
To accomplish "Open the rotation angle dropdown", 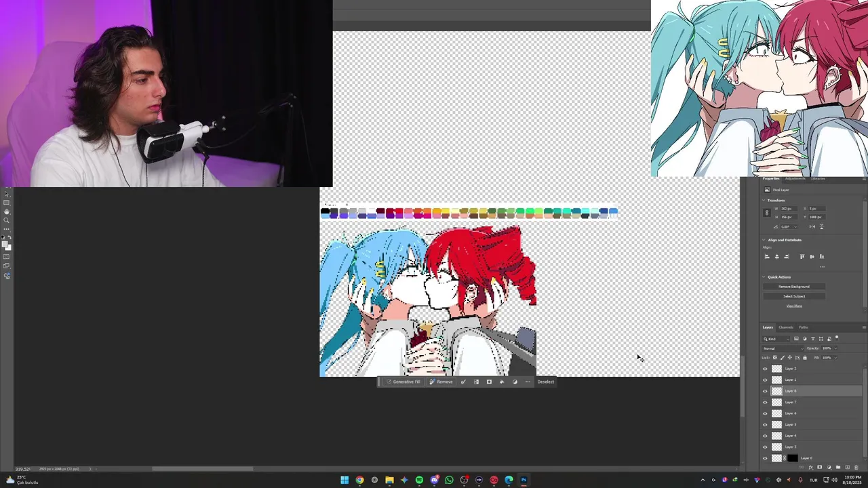I will pyautogui.click(x=795, y=226).
